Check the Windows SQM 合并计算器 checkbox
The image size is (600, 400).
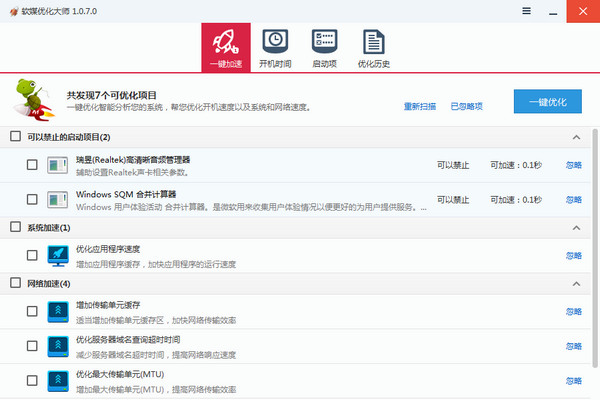point(32,199)
